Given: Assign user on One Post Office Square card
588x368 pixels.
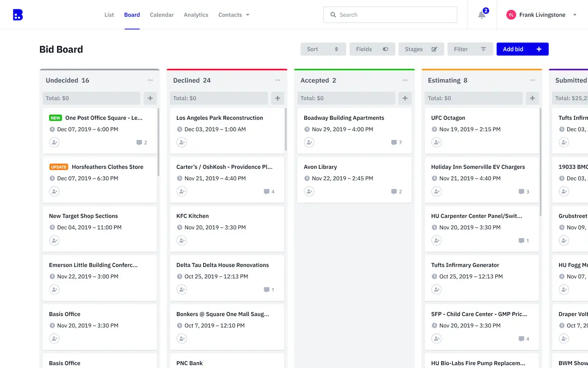Looking at the screenshot, I should tap(54, 142).
